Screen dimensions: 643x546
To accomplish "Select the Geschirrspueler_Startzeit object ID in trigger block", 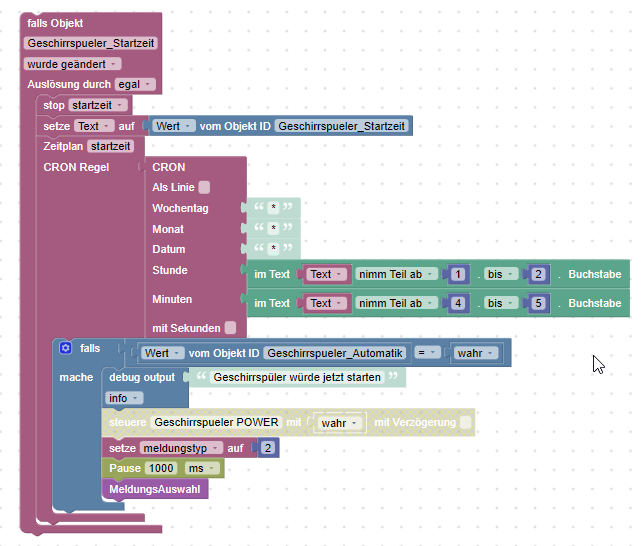I will [x=91, y=43].
